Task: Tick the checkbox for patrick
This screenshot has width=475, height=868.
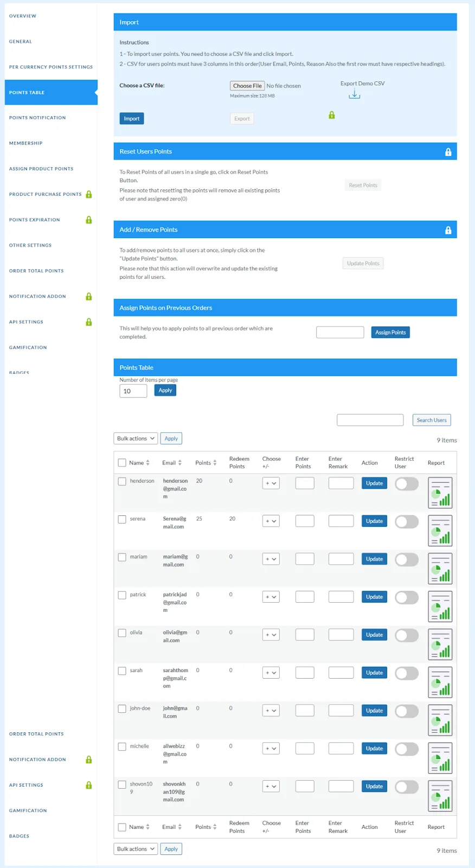Action: point(122,595)
